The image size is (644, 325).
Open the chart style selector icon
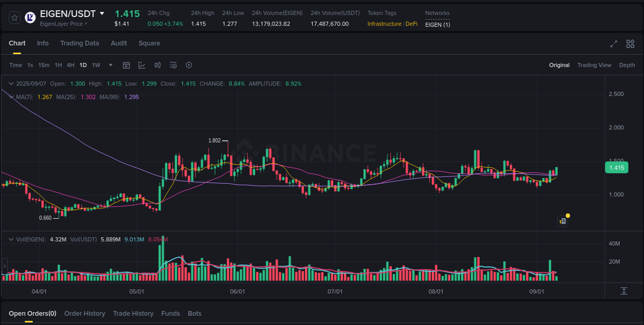(x=141, y=65)
